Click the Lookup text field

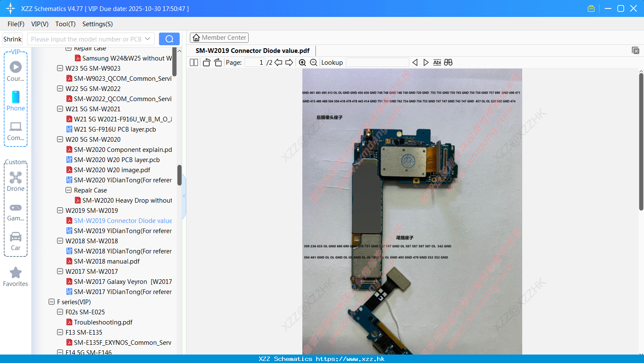coord(377,63)
